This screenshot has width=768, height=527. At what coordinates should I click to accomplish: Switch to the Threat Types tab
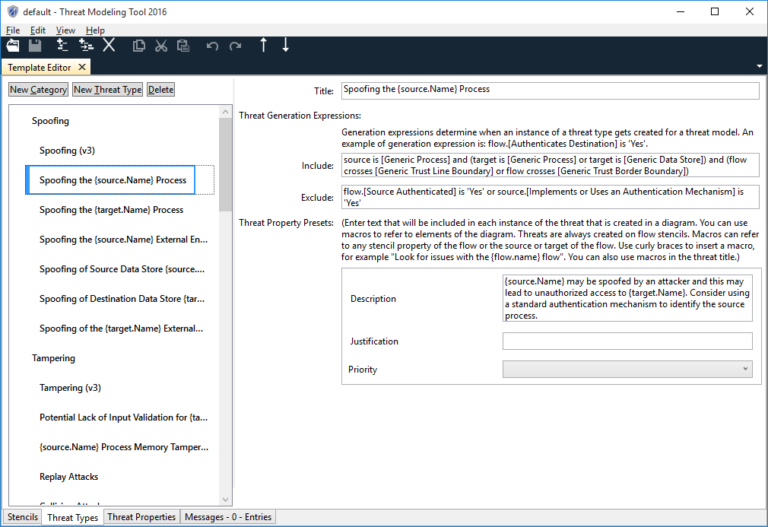click(72, 517)
